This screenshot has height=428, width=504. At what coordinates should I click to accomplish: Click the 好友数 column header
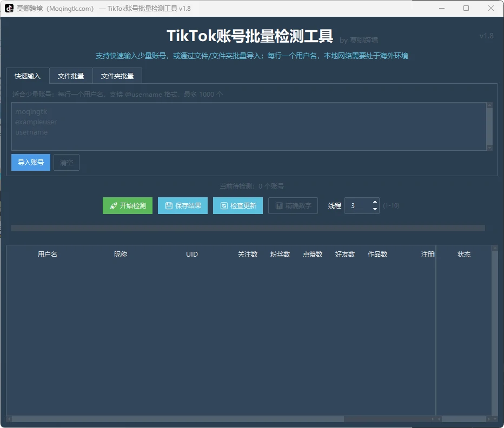tap(345, 254)
